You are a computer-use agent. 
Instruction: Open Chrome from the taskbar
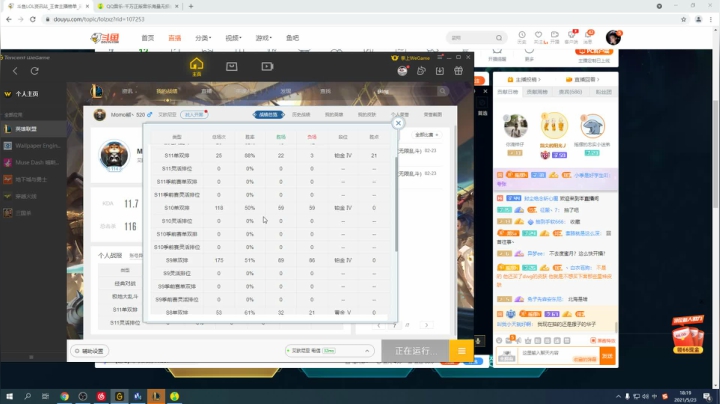(64, 396)
